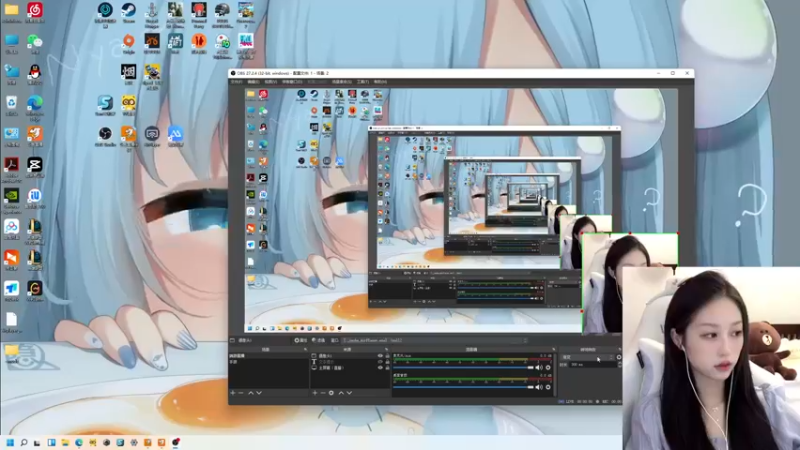Mute the second audio mixer channel
The height and width of the screenshot is (450, 800).
tap(539, 387)
